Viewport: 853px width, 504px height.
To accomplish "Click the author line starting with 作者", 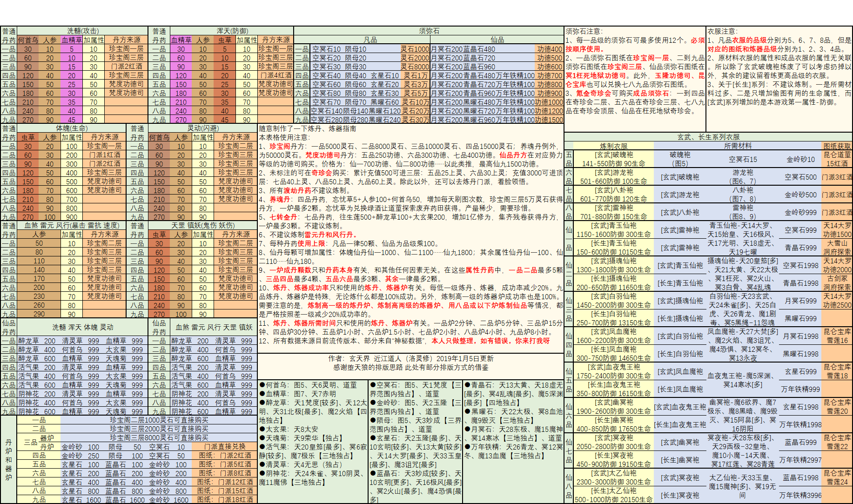I will (x=410, y=358).
